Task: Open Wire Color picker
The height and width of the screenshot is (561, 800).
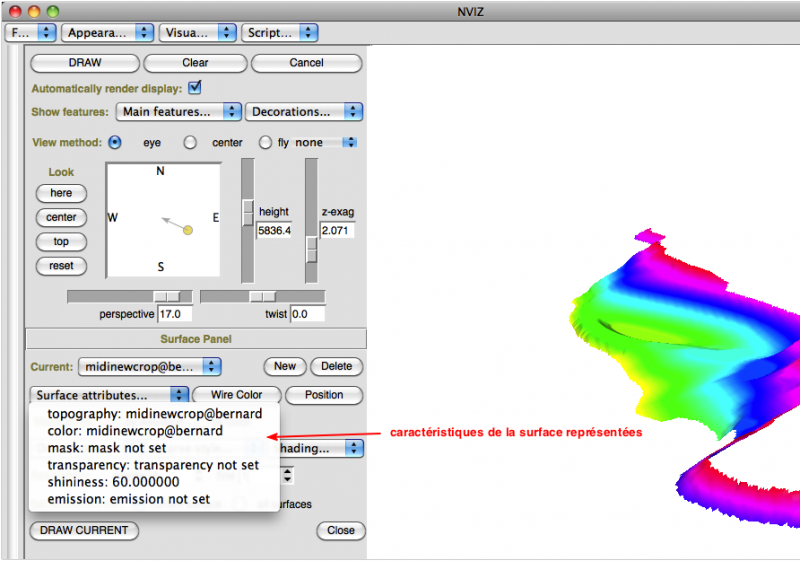Action: click(x=236, y=395)
